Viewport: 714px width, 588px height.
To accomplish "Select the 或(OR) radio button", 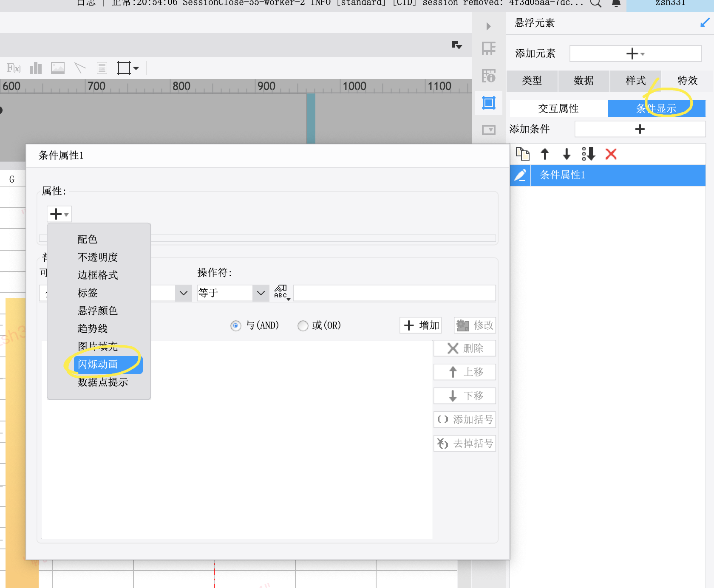I will [x=303, y=326].
